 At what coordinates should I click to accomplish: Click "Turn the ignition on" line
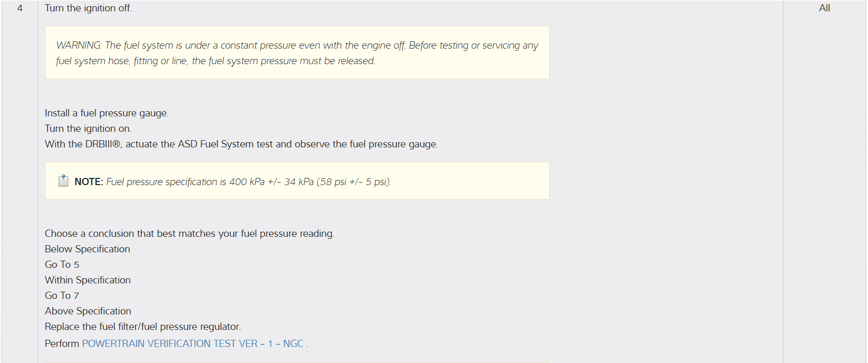(88, 129)
